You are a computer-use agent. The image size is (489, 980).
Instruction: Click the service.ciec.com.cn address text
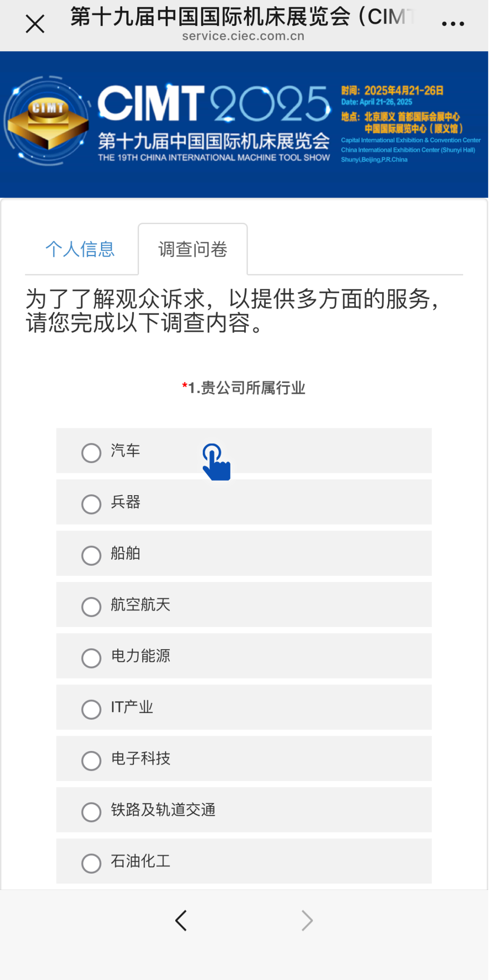(x=243, y=36)
